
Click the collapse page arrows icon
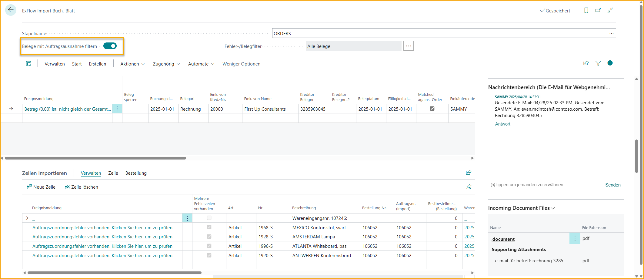point(610,11)
